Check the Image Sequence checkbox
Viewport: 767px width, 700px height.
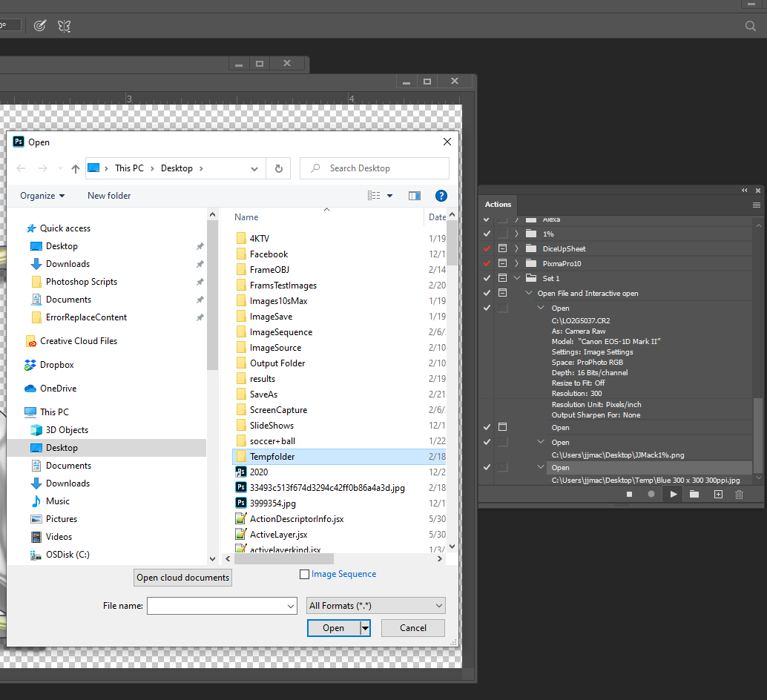point(305,573)
